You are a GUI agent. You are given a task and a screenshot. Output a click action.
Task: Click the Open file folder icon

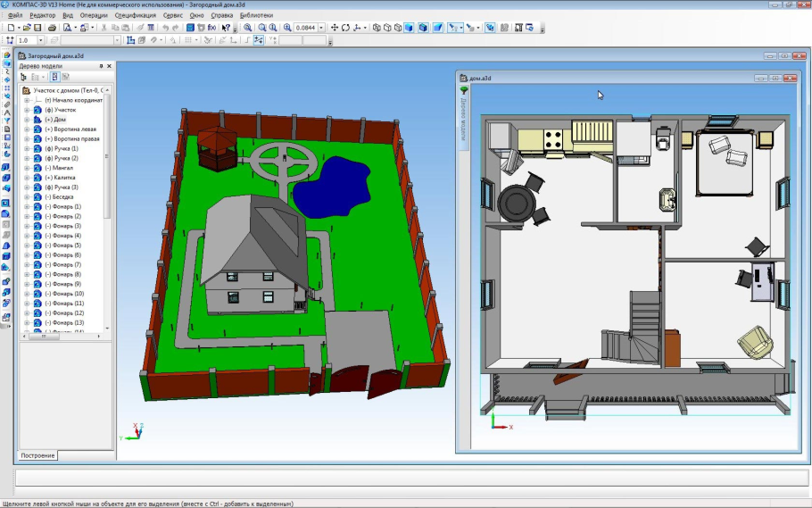(x=27, y=28)
